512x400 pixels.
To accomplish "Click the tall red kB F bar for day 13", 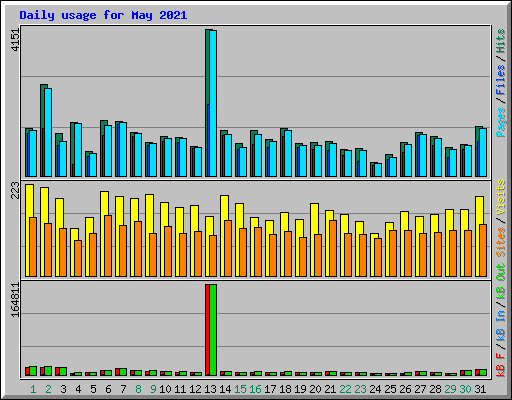I will pyautogui.click(x=207, y=330).
